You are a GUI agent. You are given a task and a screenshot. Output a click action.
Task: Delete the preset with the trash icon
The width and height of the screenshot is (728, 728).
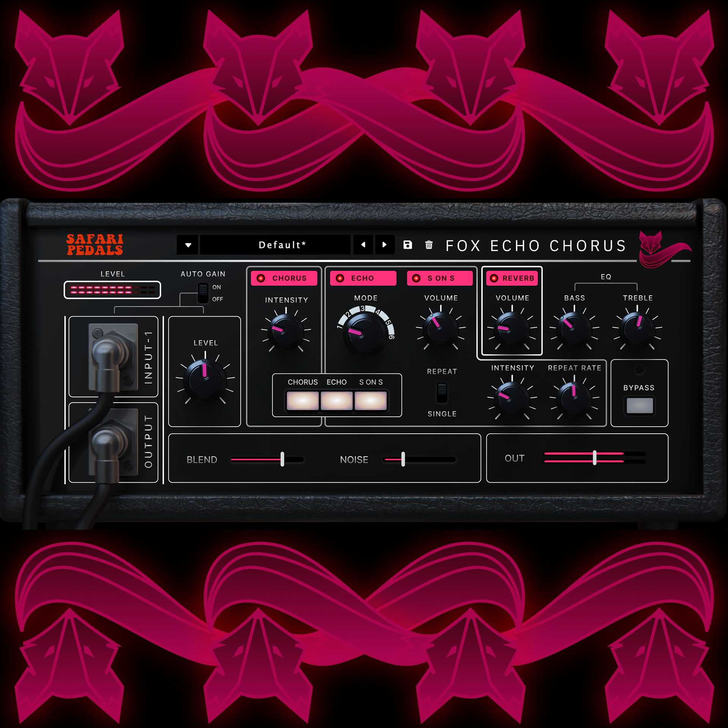click(x=429, y=246)
